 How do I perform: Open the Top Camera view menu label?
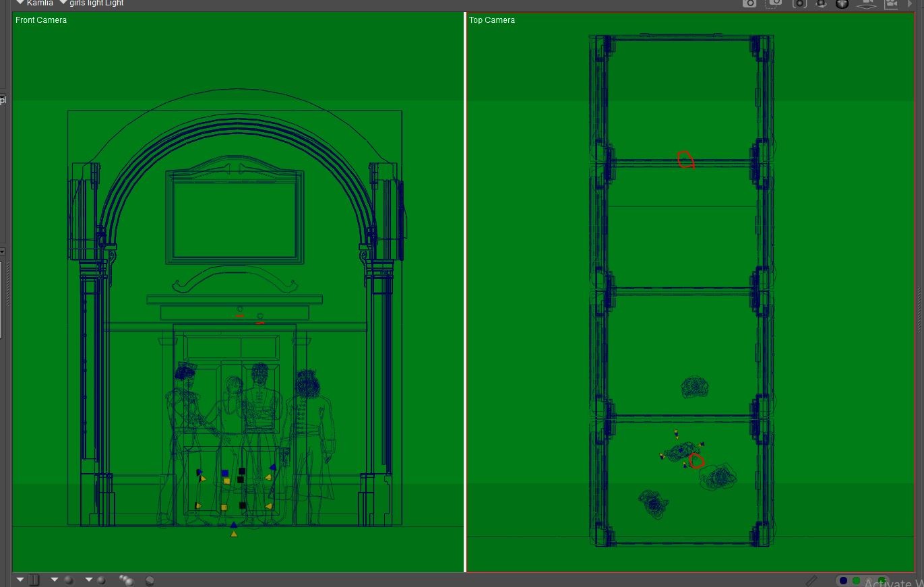492,20
